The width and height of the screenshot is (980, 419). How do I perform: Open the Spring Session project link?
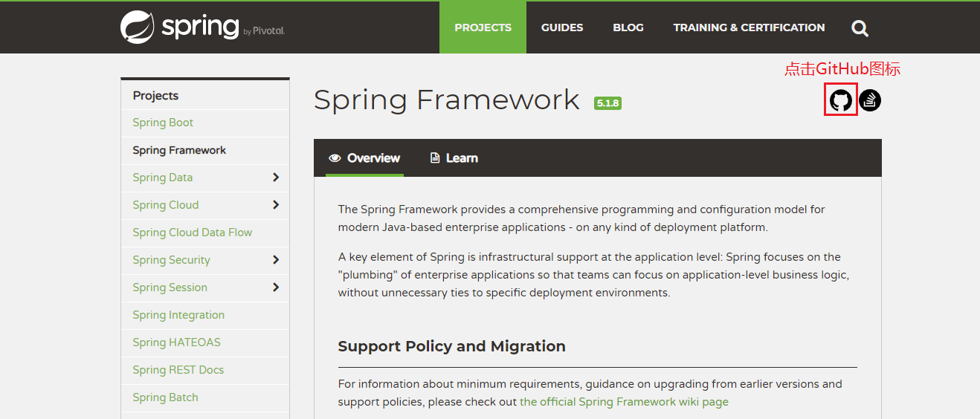click(170, 288)
